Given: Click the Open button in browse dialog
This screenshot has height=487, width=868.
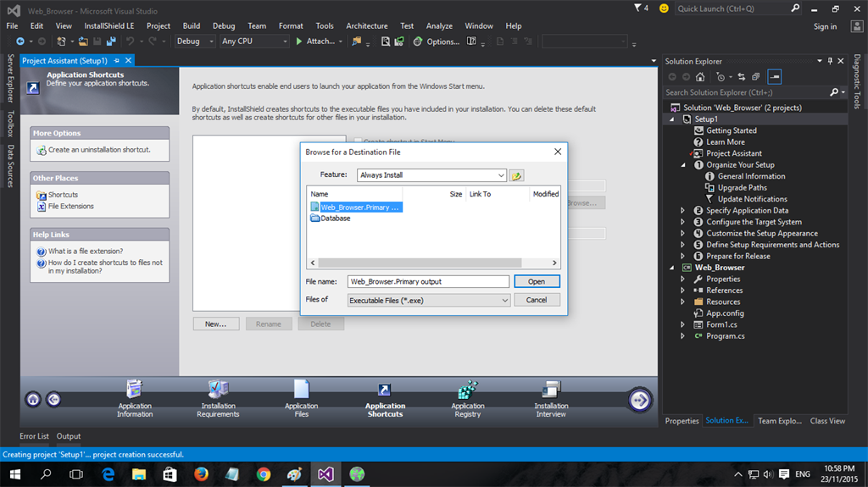Looking at the screenshot, I should tap(537, 282).
